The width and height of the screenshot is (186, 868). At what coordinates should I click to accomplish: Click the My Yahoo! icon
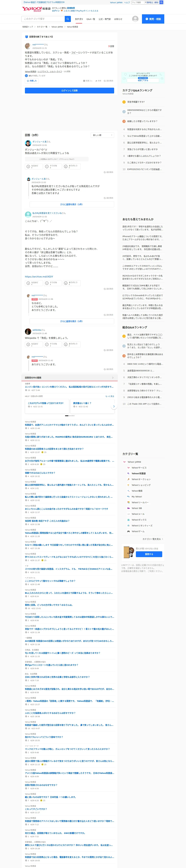pos(128,496)
